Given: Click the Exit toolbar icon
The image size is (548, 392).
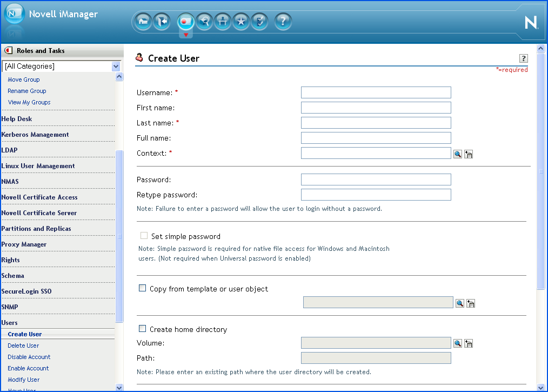Looking at the screenshot, I should 162,22.
